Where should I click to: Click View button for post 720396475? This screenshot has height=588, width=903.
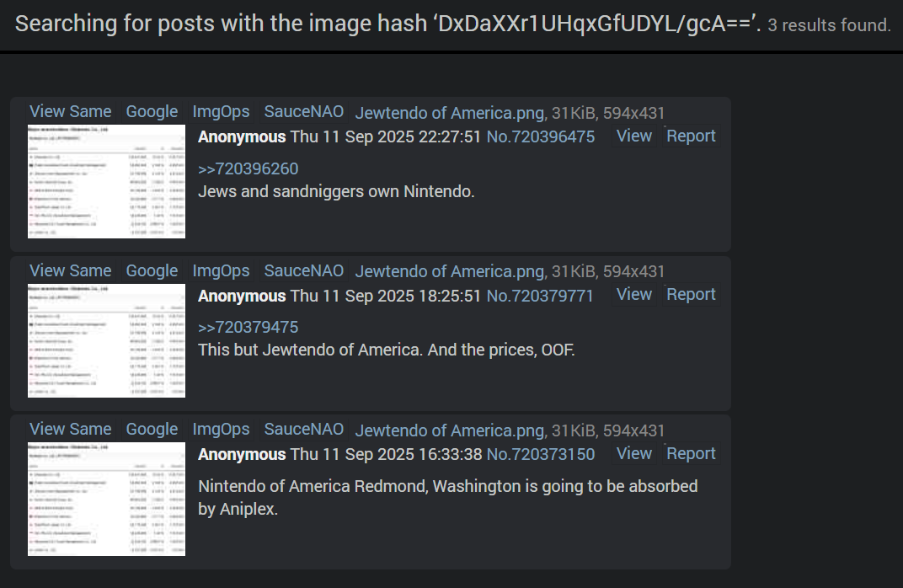pos(634,136)
